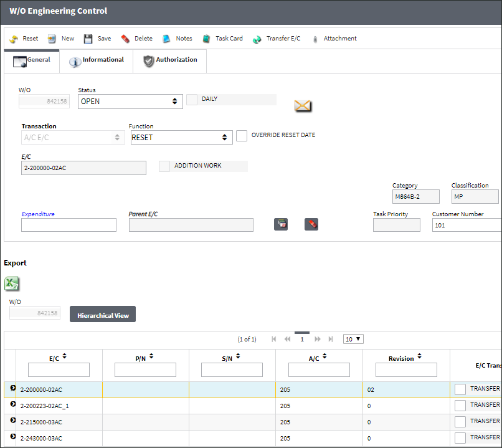Click the Attachment paperclip icon
This screenshot has height=448, width=502.
coord(315,39)
